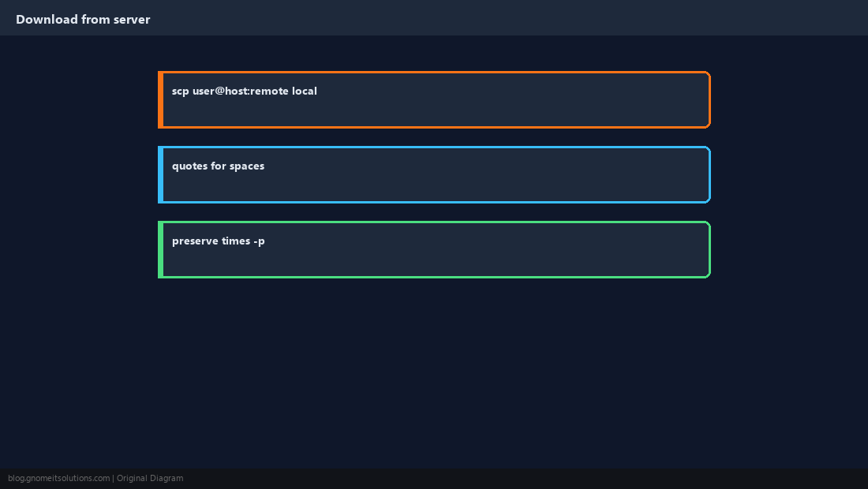This screenshot has width=868, height=489.
Task: Click the word "server" in the header title
Action: coord(132,20)
